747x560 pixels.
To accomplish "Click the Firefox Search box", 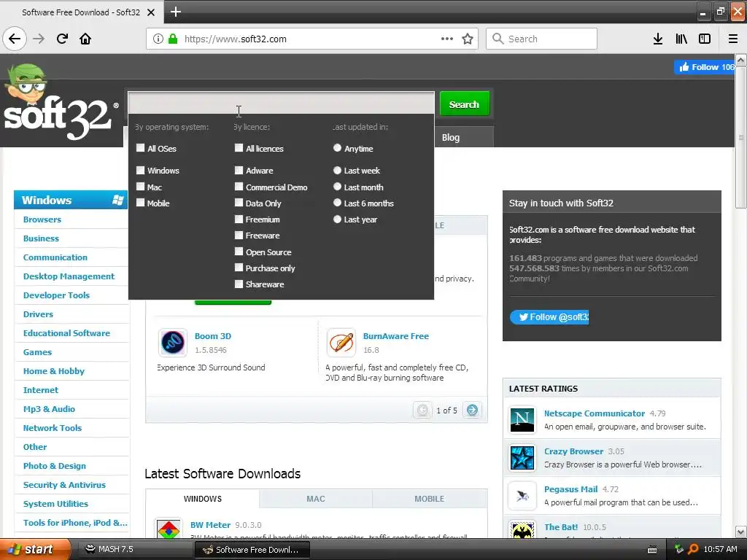I will tap(542, 39).
